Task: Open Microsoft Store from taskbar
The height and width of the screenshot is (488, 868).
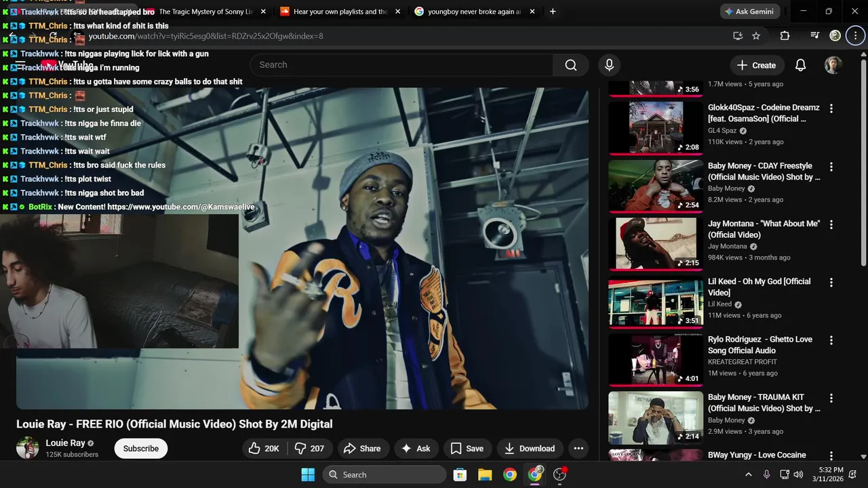Action: (460, 474)
